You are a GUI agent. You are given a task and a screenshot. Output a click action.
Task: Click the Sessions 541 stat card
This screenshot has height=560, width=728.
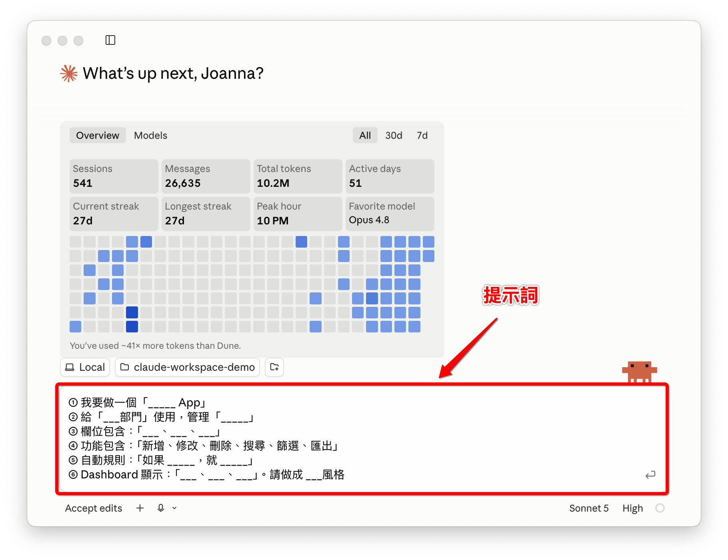pos(114,176)
